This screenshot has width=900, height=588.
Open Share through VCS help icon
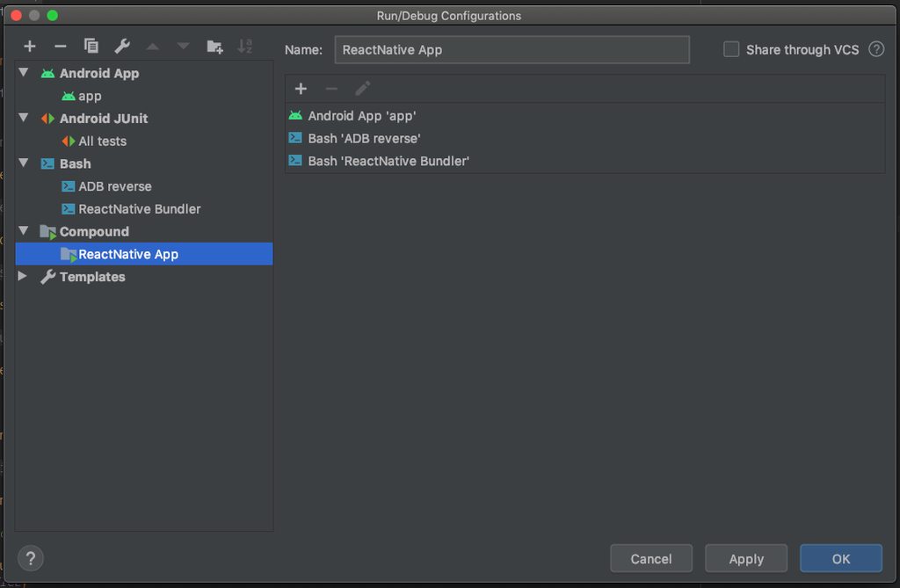click(876, 49)
